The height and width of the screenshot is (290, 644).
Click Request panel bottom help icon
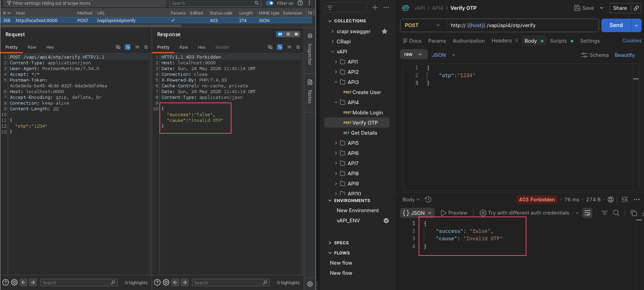coord(5,282)
